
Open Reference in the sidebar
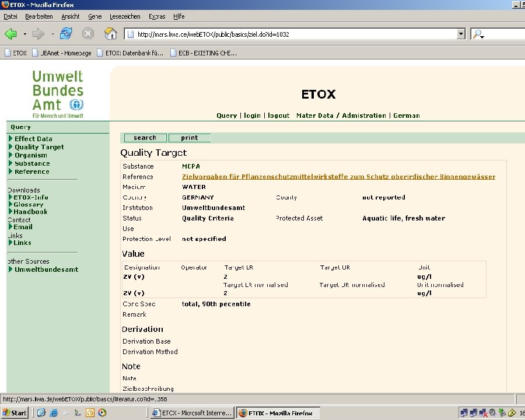point(32,171)
